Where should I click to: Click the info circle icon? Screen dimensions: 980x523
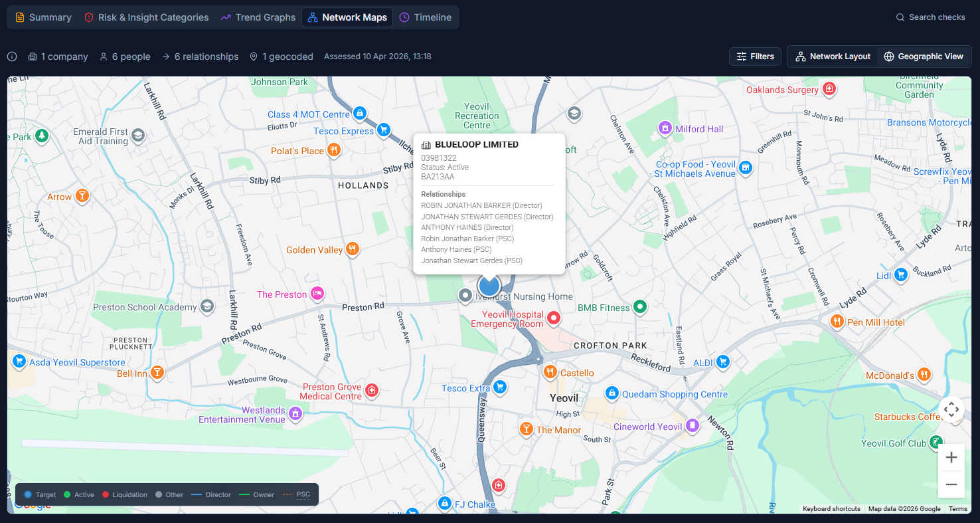coord(12,56)
